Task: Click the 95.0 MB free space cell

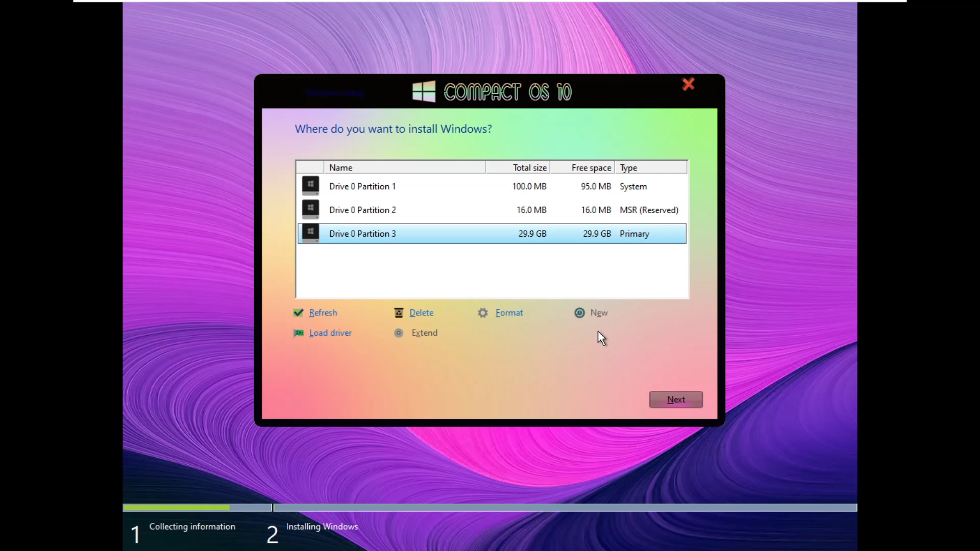Action: tap(596, 186)
